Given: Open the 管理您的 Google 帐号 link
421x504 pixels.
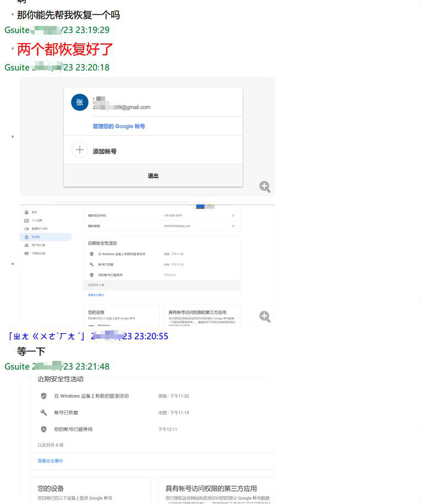Looking at the screenshot, I should (119, 126).
